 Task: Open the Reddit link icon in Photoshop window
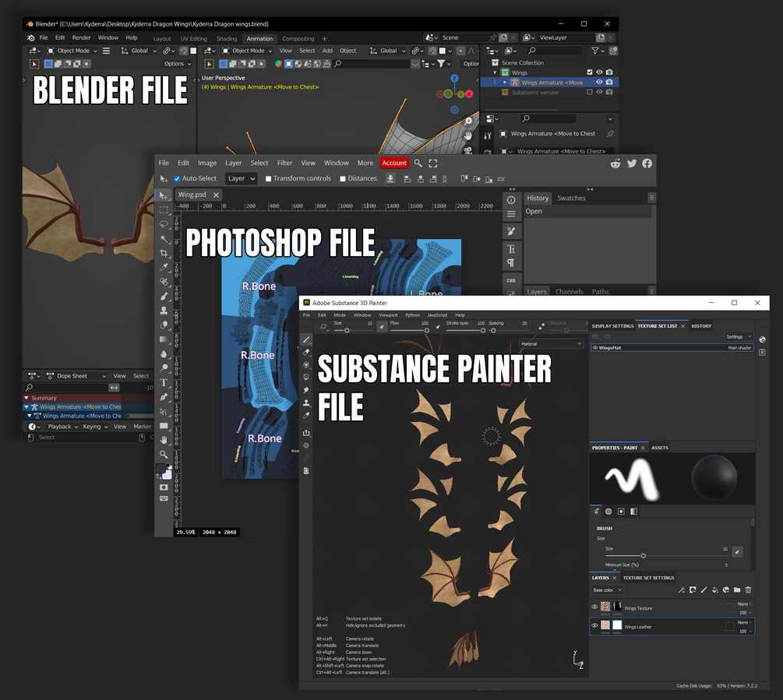point(615,164)
